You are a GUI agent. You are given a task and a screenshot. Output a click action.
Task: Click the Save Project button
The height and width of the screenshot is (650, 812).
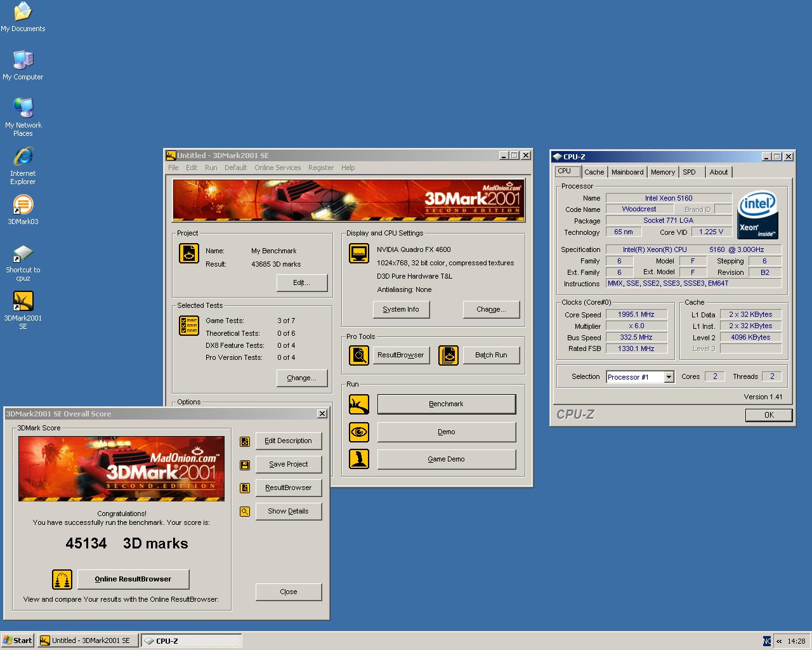click(x=289, y=464)
